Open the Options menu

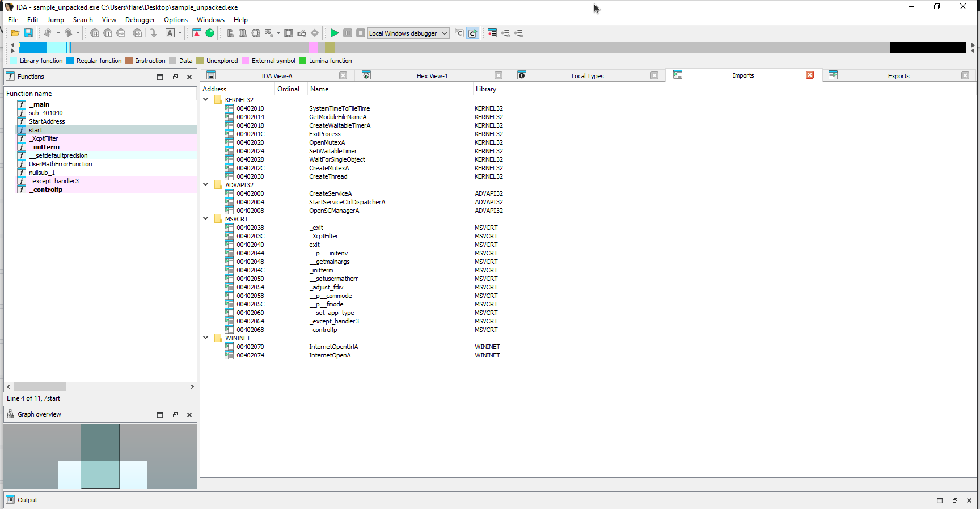(176, 20)
